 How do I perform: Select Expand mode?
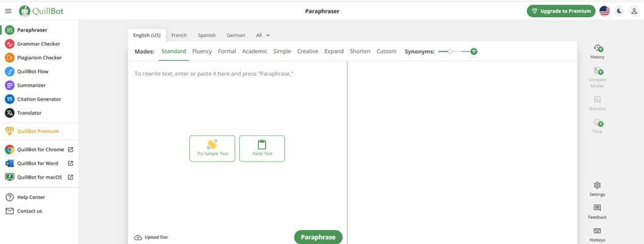(334, 51)
